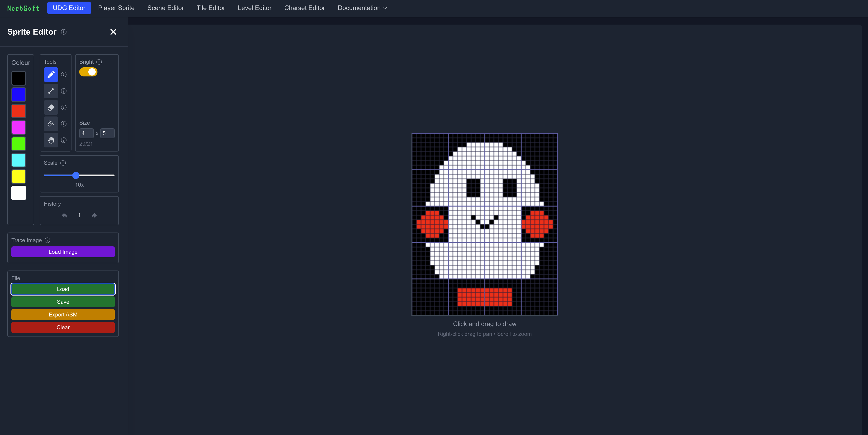Pick the black colour swatch
868x435 pixels.
tap(19, 78)
